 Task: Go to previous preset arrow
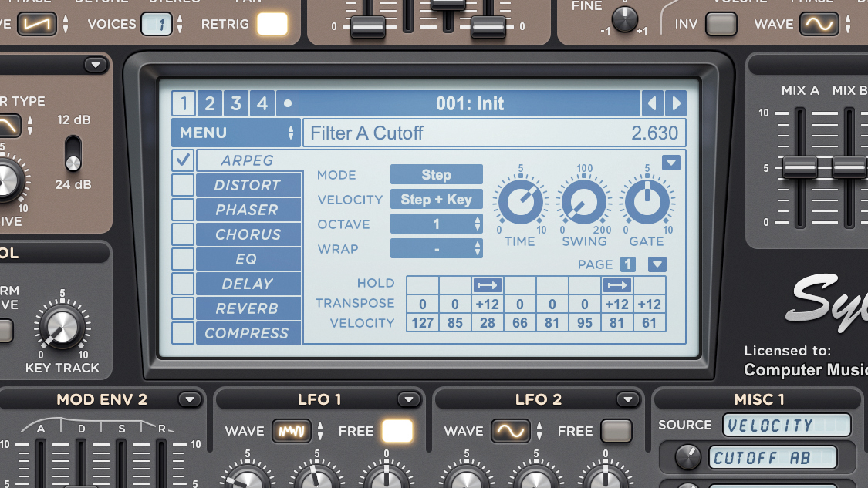pos(653,103)
